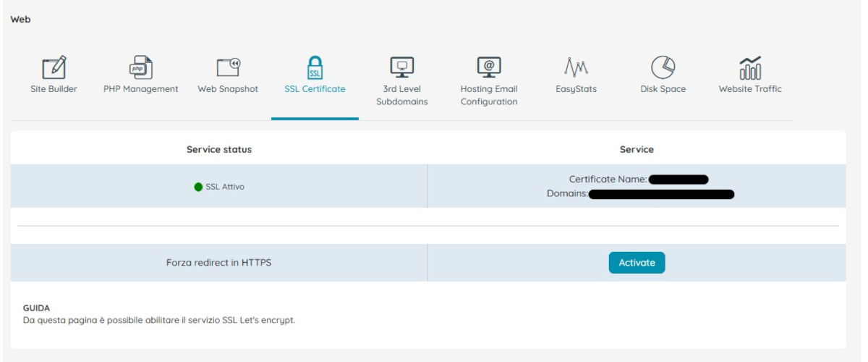Viewport: 868px width, 362px height.
Task: Select the Web Snapshot rewind icon
Action: [x=228, y=67]
